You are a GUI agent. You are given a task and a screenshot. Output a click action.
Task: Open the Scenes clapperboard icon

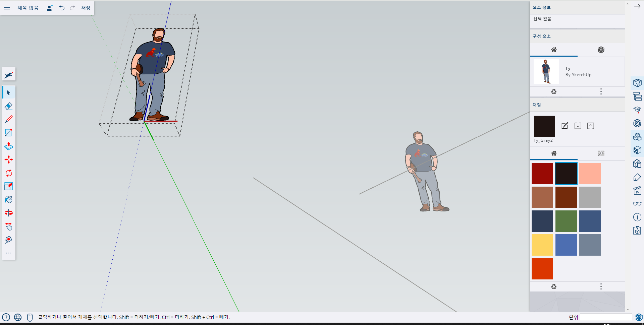(637, 190)
